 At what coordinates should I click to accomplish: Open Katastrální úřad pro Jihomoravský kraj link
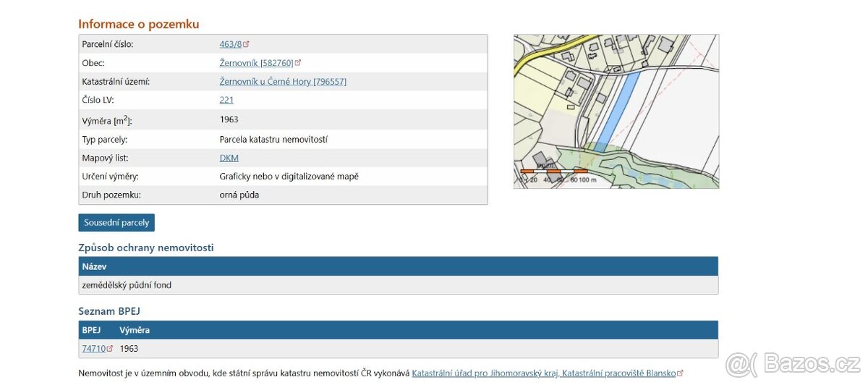coord(543,373)
